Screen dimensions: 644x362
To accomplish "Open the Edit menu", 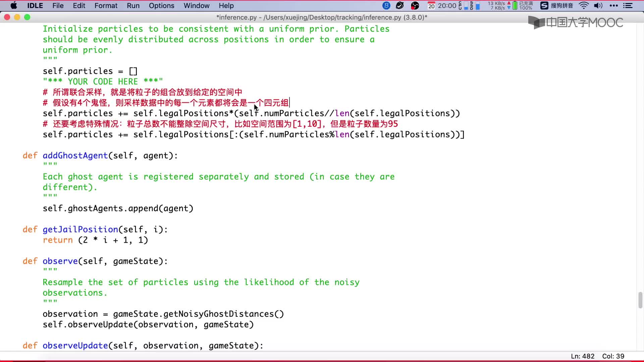I will 79,6.
